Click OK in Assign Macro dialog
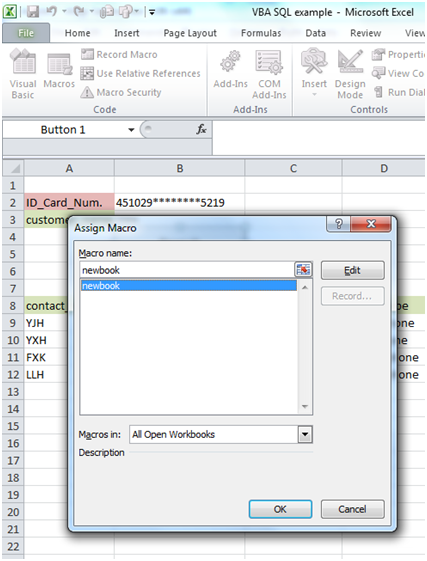This screenshot has width=427, height=561. click(x=280, y=509)
